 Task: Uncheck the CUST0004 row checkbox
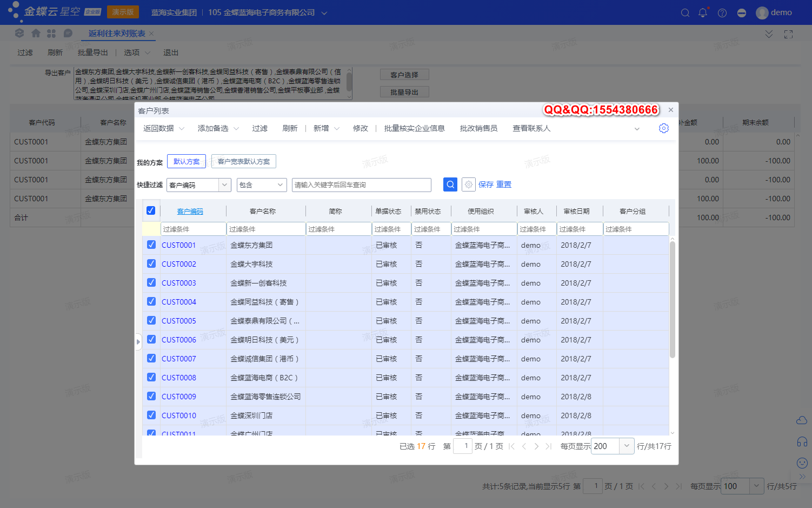[x=151, y=301]
